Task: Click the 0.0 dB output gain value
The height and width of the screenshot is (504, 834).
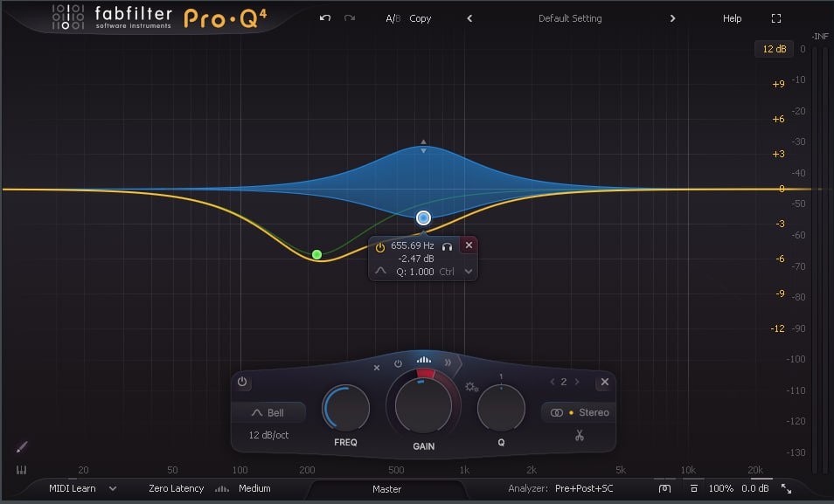Action: [x=755, y=488]
